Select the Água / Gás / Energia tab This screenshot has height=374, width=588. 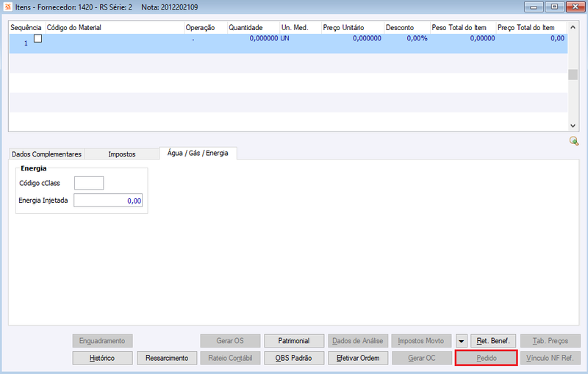pyautogui.click(x=198, y=153)
